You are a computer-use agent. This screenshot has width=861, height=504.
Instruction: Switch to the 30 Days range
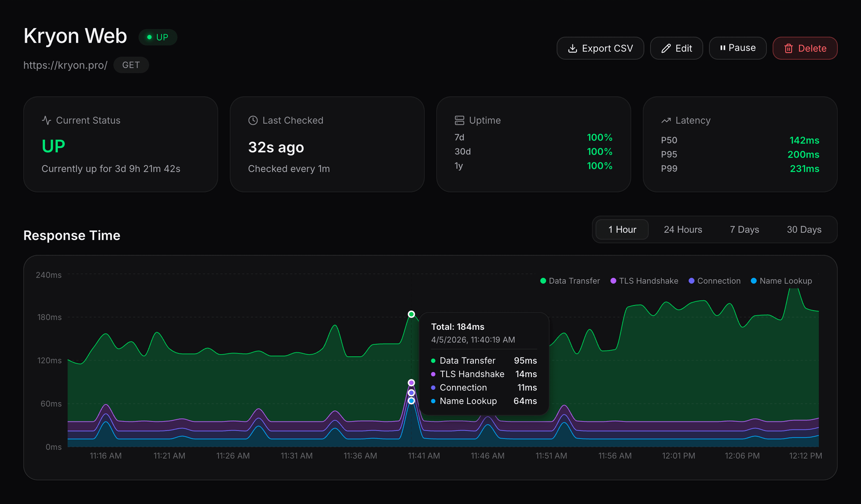click(804, 229)
